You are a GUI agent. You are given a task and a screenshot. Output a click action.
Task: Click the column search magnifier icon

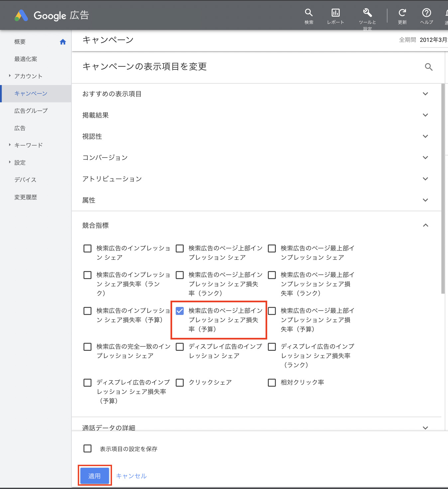(x=429, y=67)
